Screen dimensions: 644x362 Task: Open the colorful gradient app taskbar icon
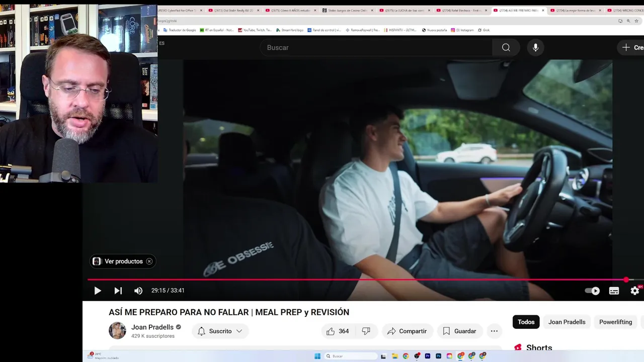(x=449, y=356)
